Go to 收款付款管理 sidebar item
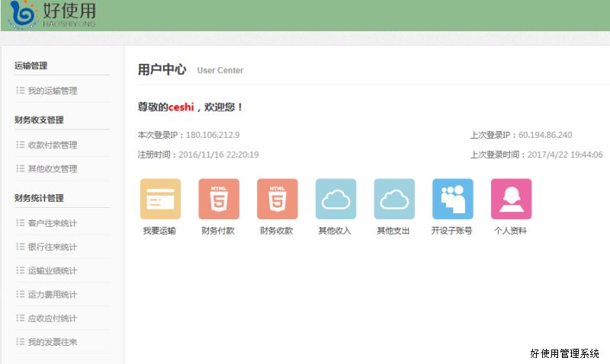The width and height of the screenshot is (610, 364). [x=53, y=145]
